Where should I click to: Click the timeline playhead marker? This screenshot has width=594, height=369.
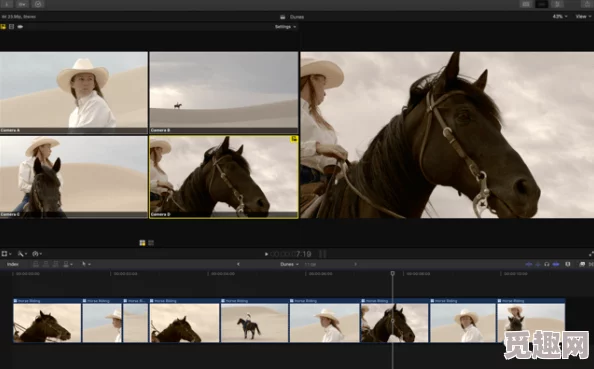tap(393, 273)
